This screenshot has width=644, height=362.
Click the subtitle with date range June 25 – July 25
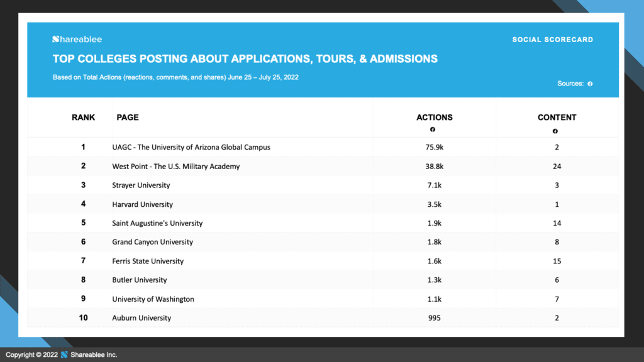tap(175, 77)
